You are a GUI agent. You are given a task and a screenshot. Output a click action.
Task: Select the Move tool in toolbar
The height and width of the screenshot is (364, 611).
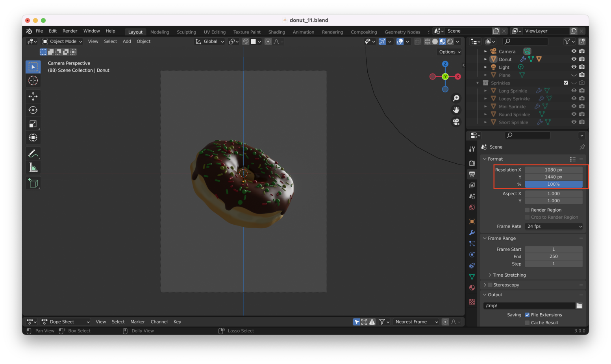[33, 96]
